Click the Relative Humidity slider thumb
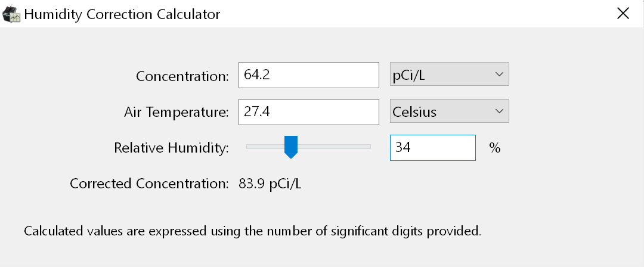The height and width of the screenshot is (267, 644). pyautogui.click(x=291, y=146)
